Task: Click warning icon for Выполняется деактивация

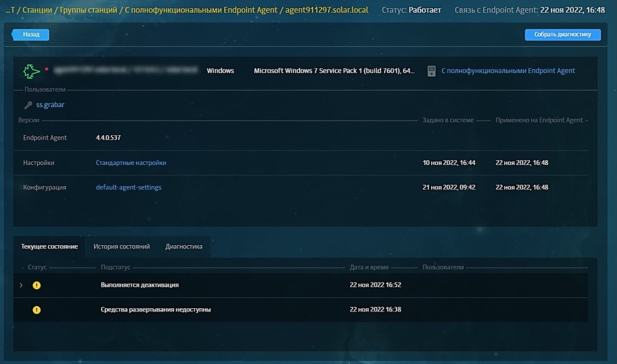Action: 37,285
